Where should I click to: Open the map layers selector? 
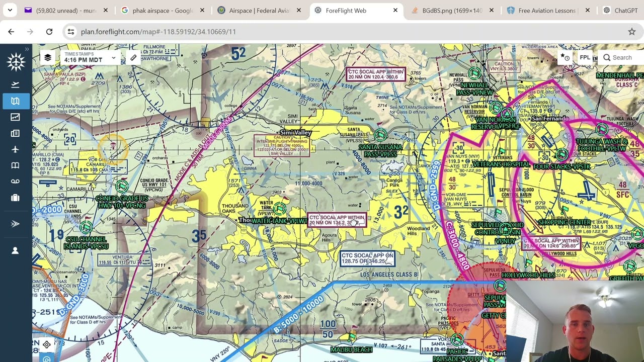pos(48,57)
